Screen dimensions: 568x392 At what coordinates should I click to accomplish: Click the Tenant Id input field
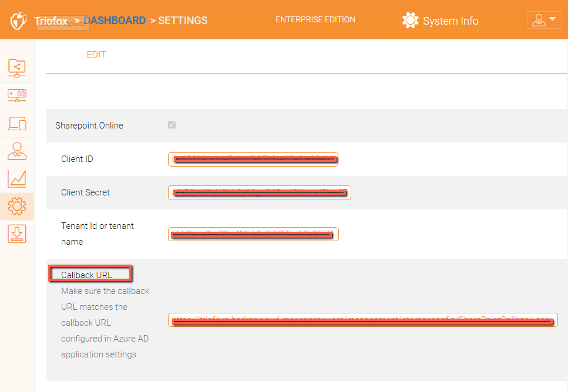tap(253, 234)
